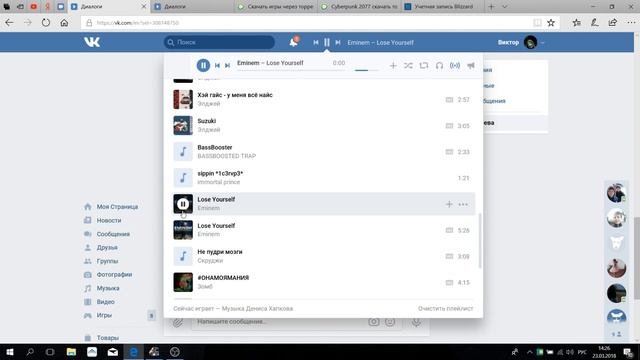Show lyrics icon for #ОНАМОЯМАНИЯ

(x=449, y=282)
